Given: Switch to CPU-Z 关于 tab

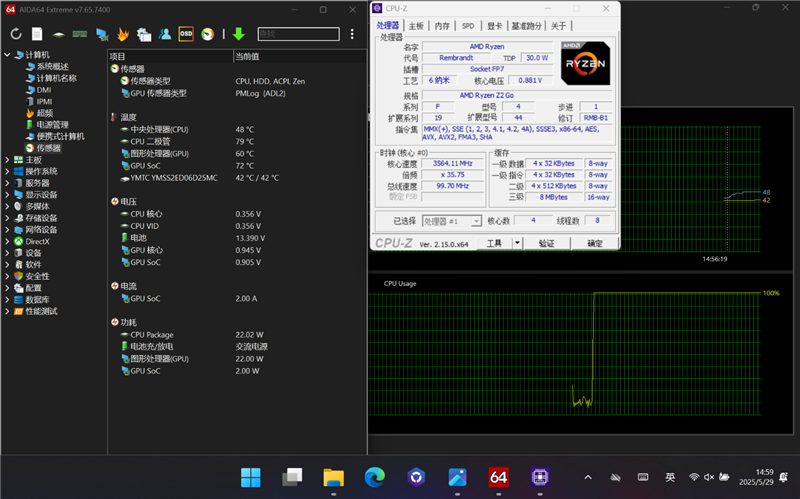Looking at the screenshot, I should pos(558,26).
